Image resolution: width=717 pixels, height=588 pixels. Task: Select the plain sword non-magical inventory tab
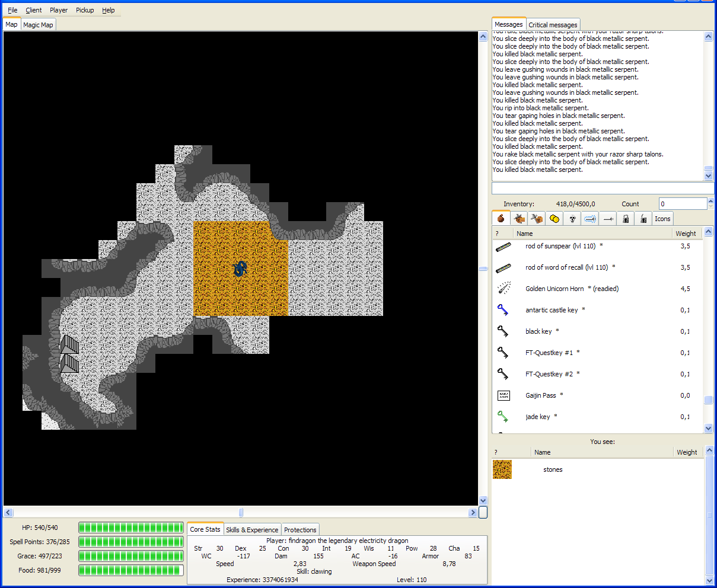608,218
